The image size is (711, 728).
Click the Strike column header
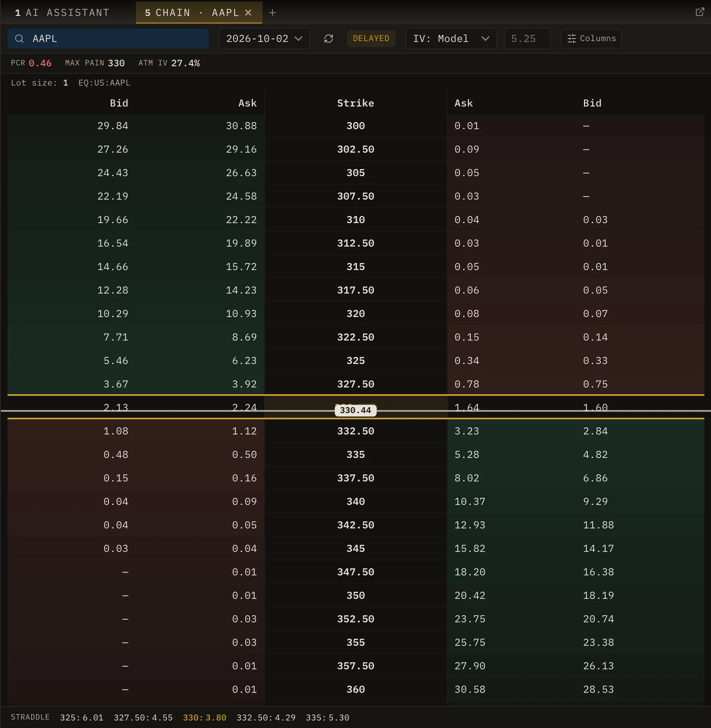(355, 103)
